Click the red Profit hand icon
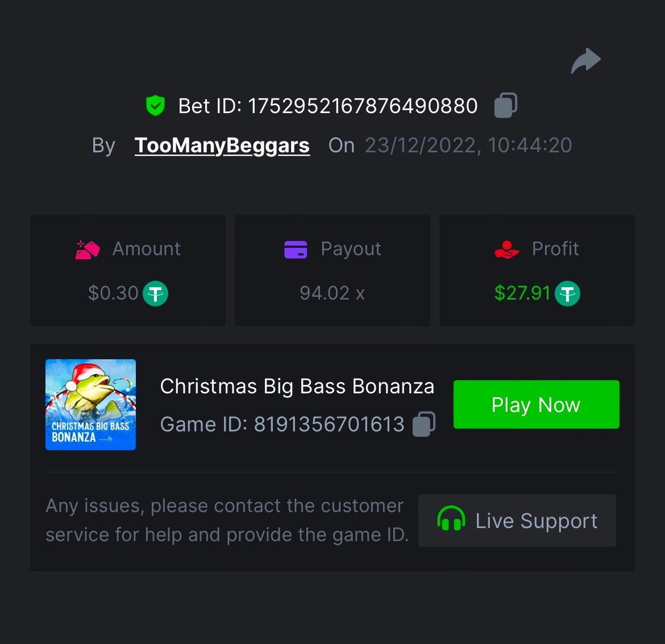665x644 pixels. click(x=507, y=250)
